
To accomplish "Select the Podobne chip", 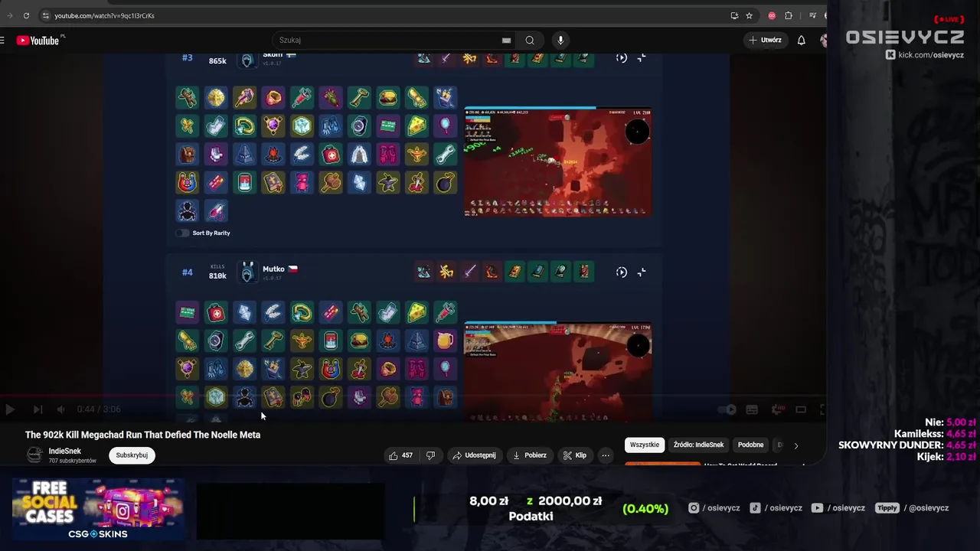I will [x=750, y=445].
